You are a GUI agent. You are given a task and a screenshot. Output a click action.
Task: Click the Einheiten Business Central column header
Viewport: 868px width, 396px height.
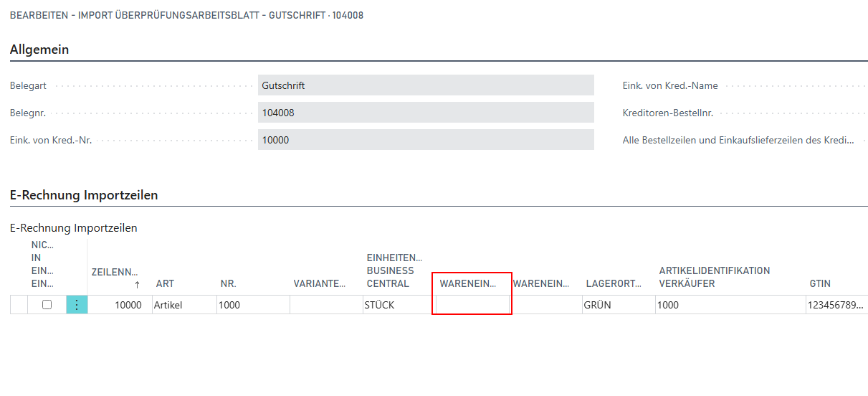pos(394,270)
